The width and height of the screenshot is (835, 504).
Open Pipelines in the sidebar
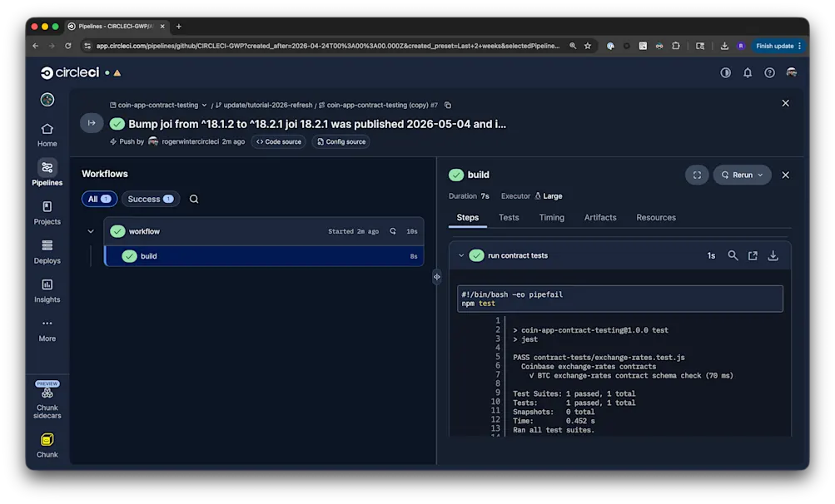47,174
